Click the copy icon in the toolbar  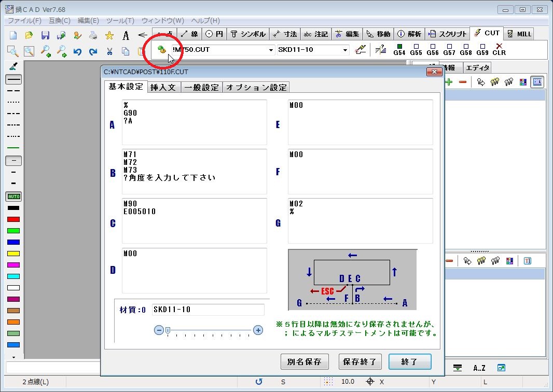tap(126, 51)
